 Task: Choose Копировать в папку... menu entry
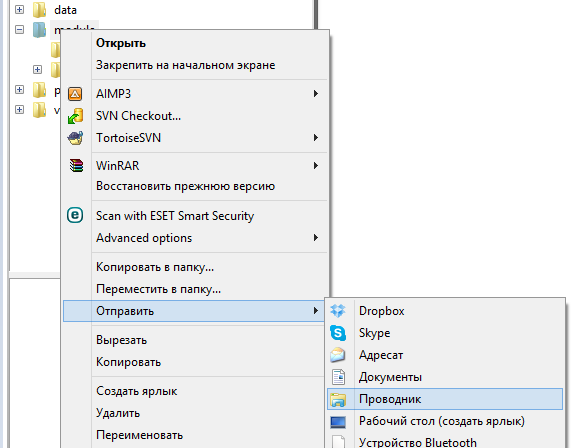(155, 267)
